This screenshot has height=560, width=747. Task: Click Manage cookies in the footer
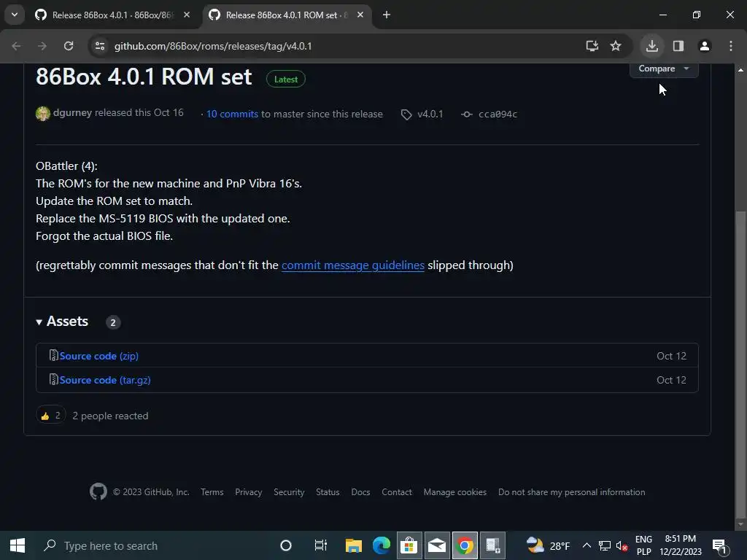coord(455,492)
